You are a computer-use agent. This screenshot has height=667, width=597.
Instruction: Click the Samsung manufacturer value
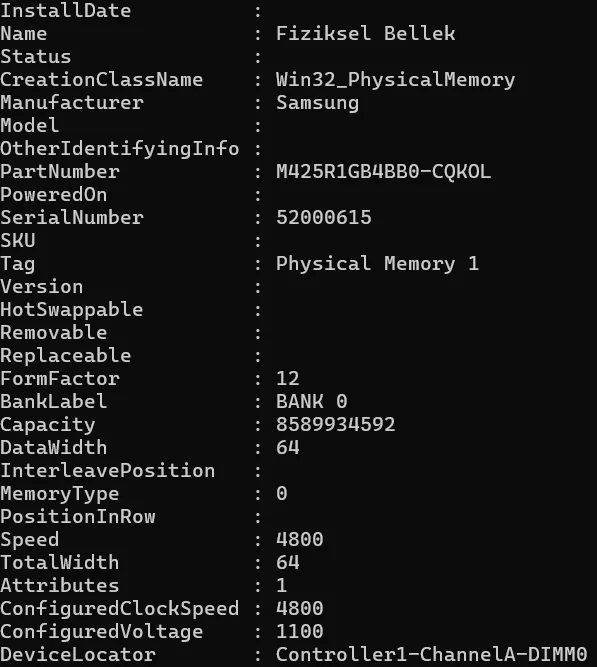click(317, 103)
